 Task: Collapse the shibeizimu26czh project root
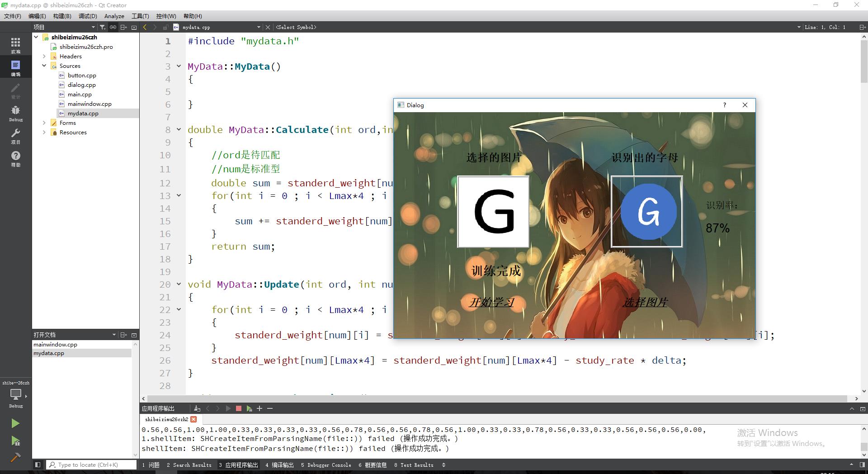[x=36, y=37]
